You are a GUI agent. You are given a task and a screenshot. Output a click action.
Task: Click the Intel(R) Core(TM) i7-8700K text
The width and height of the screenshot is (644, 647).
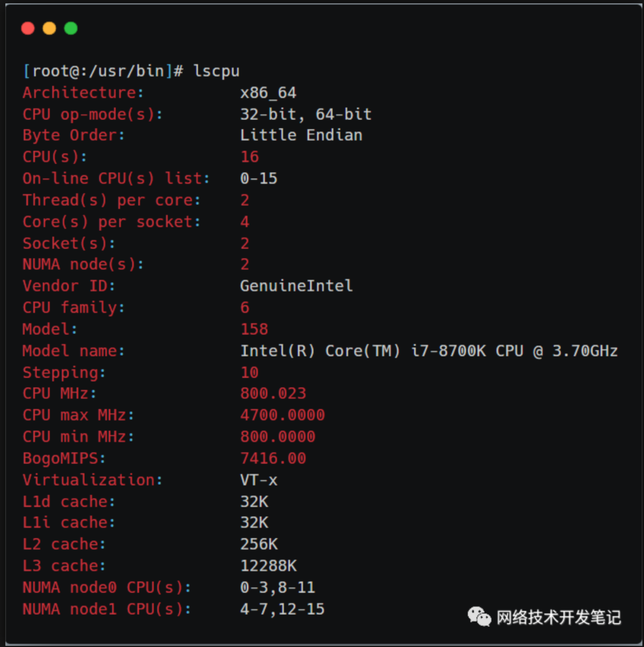(x=363, y=351)
